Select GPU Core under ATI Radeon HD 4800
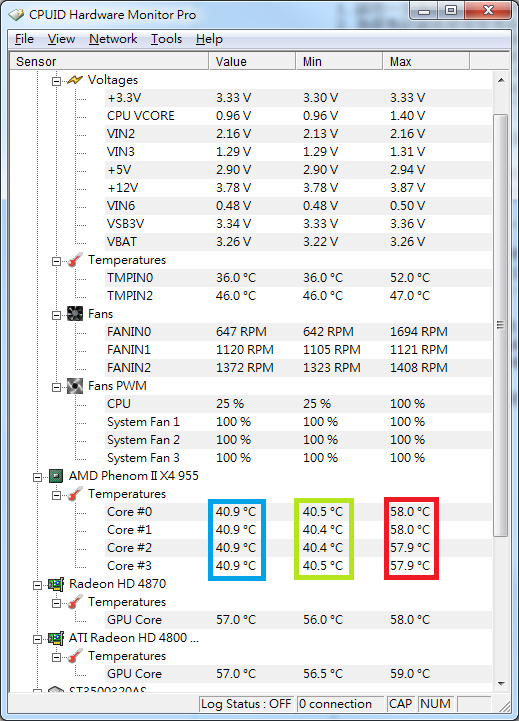The width and height of the screenshot is (519, 721). pyautogui.click(x=298, y=674)
